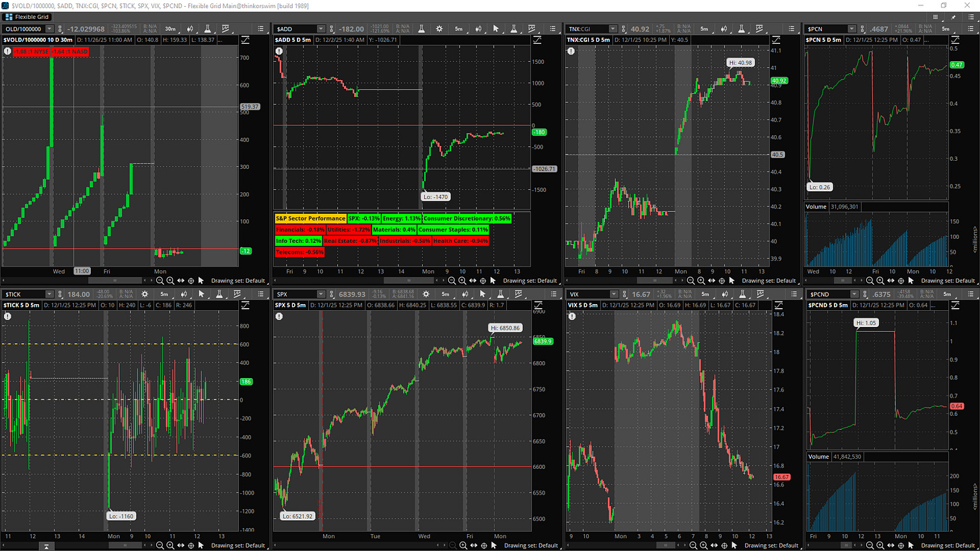This screenshot has height=551, width=980.
Task: Select the Flexible Grid tab
Action: [x=29, y=16]
